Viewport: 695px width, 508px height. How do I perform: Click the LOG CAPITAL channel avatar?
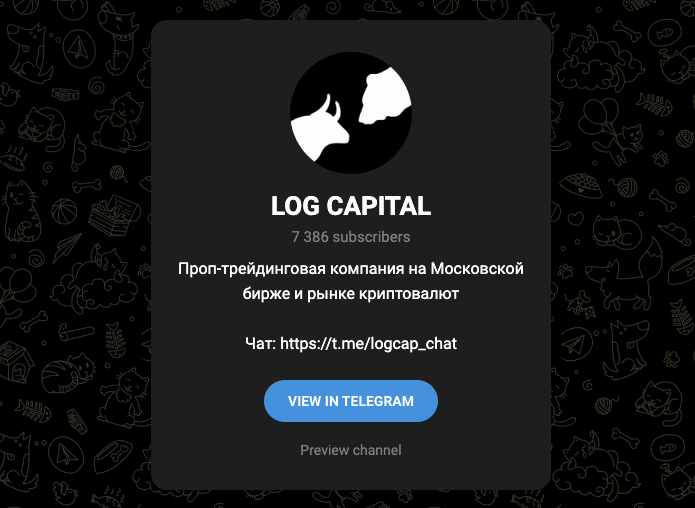pyautogui.click(x=351, y=113)
